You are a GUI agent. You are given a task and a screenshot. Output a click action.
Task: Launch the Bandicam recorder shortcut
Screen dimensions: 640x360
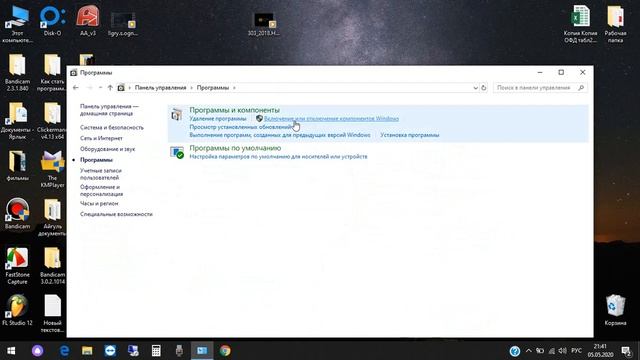17,213
